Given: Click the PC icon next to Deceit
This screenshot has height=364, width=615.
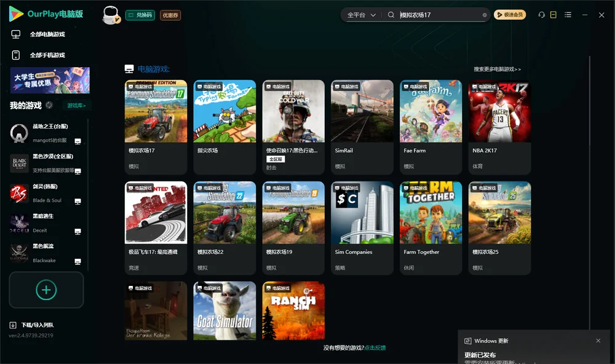Looking at the screenshot, I should click(x=77, y=231).
